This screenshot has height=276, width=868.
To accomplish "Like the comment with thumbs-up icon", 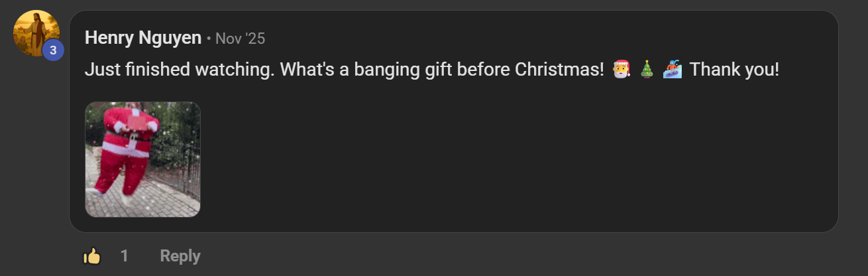I will 91,256.
